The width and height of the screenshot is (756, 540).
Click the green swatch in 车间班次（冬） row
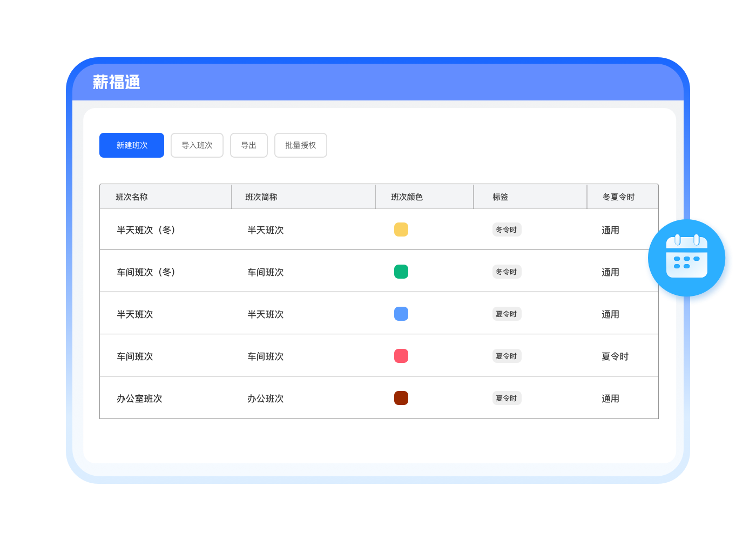pos(401,272)
